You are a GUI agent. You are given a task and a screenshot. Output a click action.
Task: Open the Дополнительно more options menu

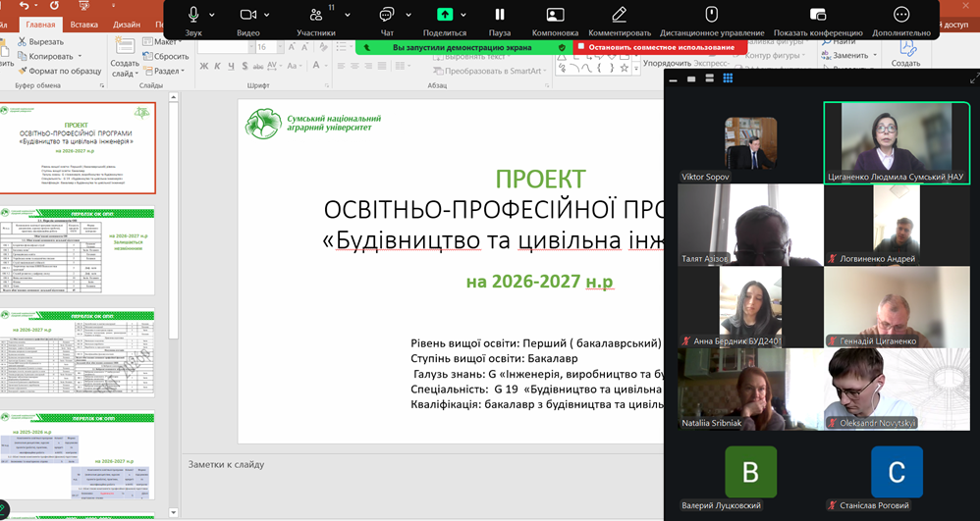tap(900, 15)
